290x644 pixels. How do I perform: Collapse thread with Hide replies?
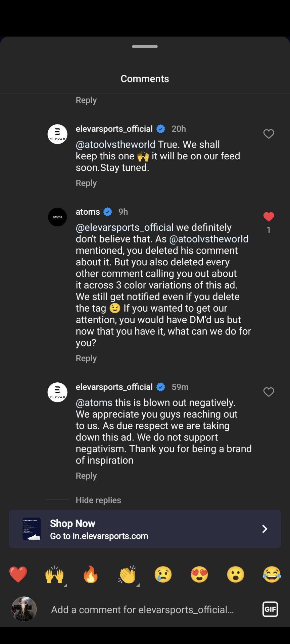pyautogui.click(x=98, y=500)
